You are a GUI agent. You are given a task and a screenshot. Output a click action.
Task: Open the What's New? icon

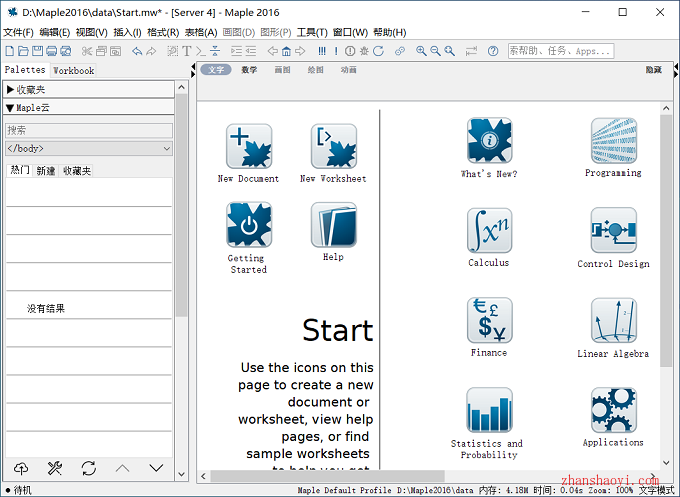(490, 141)
